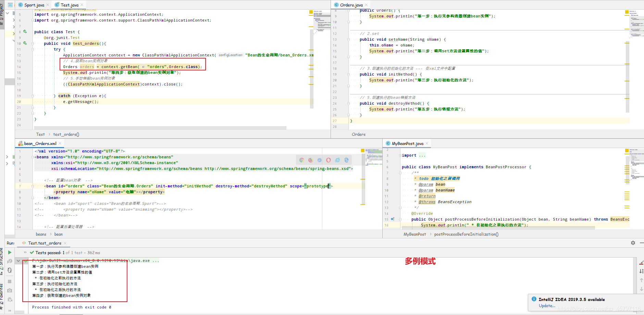The image size is (644, 315).
Task: Close the Sport.java tab
Action: (x=48, y=5)
